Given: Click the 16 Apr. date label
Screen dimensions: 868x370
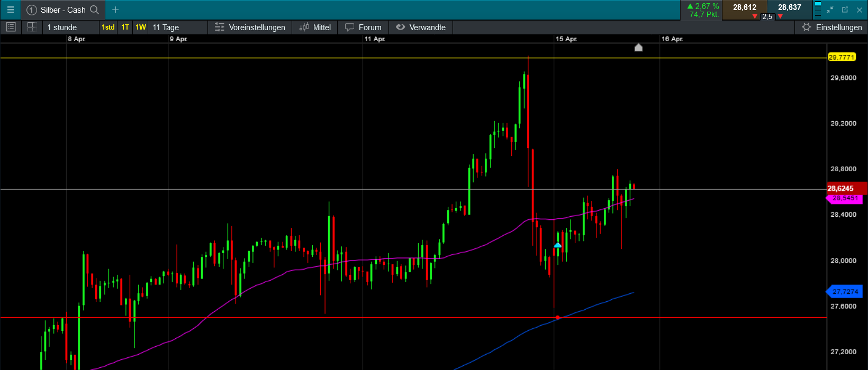Looking at the screenshot, I should click(672, 39).
